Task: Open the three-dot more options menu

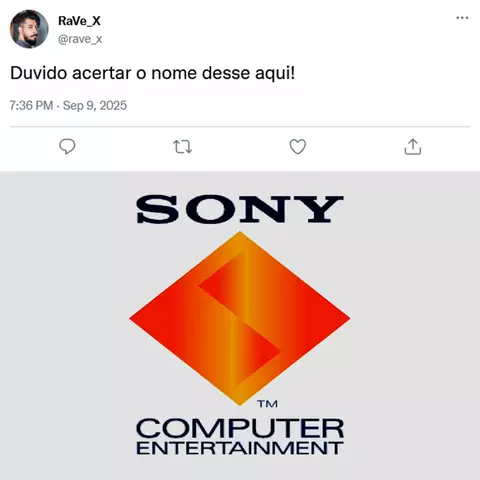Action: 462,18
